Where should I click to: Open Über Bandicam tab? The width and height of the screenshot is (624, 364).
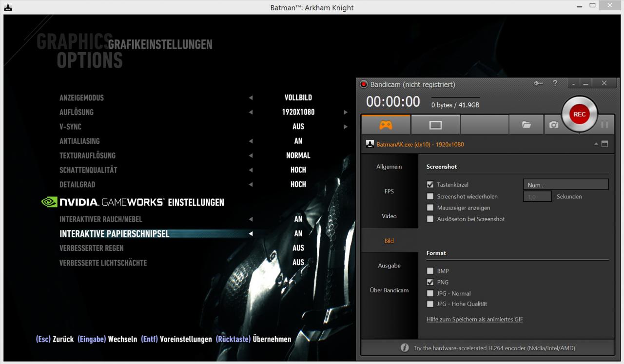[x=389, y=290]
